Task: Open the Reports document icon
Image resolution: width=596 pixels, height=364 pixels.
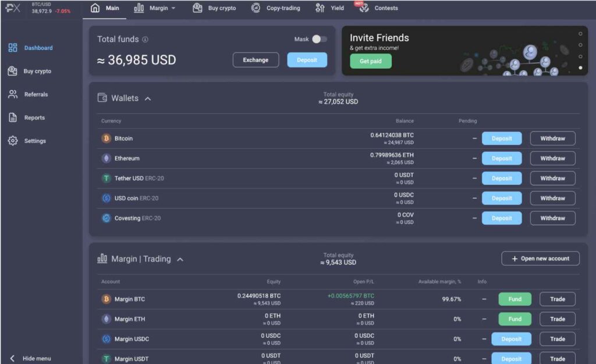Action: (x=13, y=117)
